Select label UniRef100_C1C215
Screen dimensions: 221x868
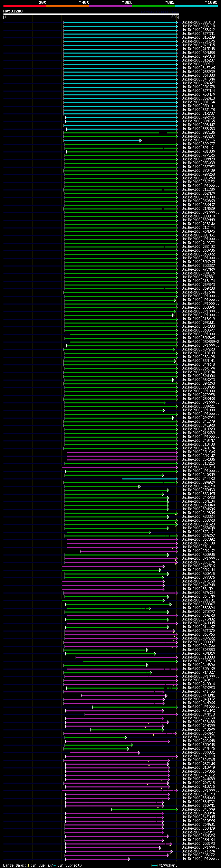point(198,464)
